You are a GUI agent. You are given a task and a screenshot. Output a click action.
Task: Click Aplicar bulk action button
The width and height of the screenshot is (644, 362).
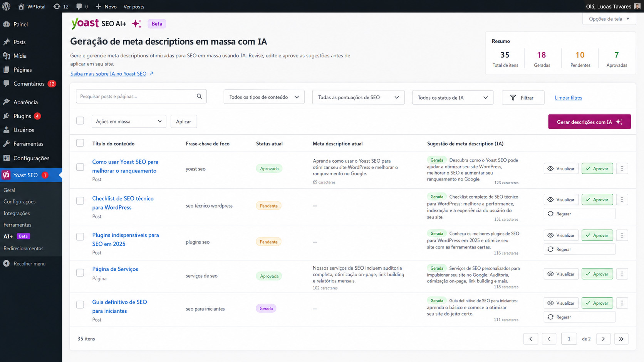pyautogui.click(x=184, y=121)
